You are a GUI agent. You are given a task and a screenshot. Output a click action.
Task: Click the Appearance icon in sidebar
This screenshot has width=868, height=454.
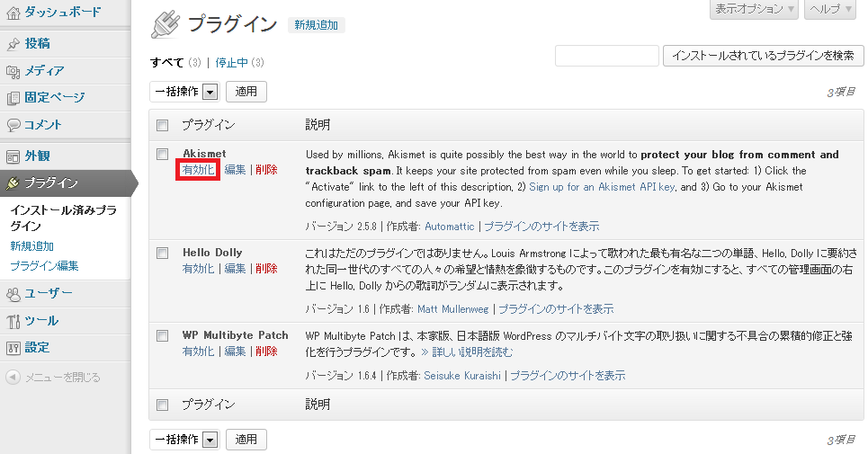(x=13, y=156)
